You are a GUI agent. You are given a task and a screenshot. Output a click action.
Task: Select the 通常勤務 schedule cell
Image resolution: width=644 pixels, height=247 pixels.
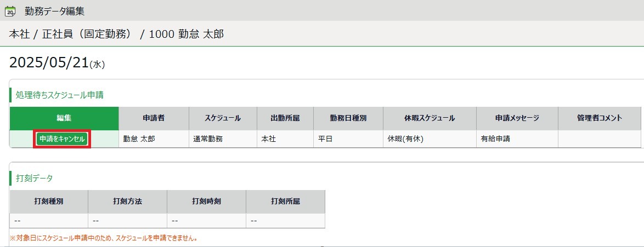pyautogui.click(x=207, y=139)
